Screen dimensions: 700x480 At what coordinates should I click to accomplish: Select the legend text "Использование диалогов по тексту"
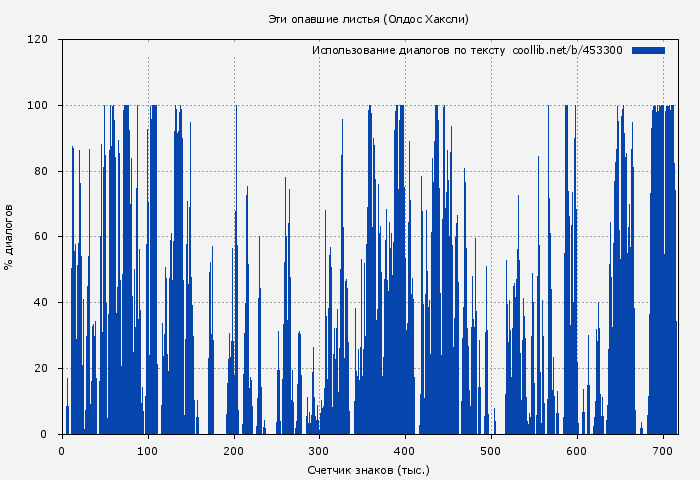click(409, 50)
